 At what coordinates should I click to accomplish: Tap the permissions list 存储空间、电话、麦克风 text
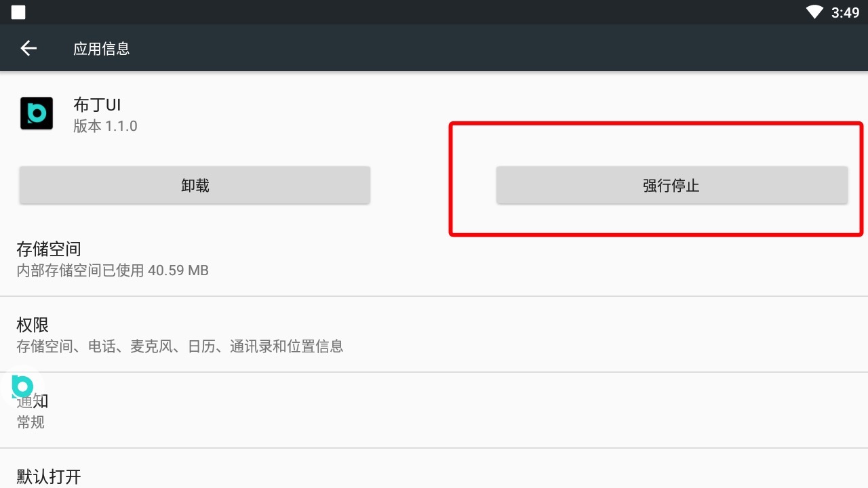pyautogui.click(x=180, y=346)
